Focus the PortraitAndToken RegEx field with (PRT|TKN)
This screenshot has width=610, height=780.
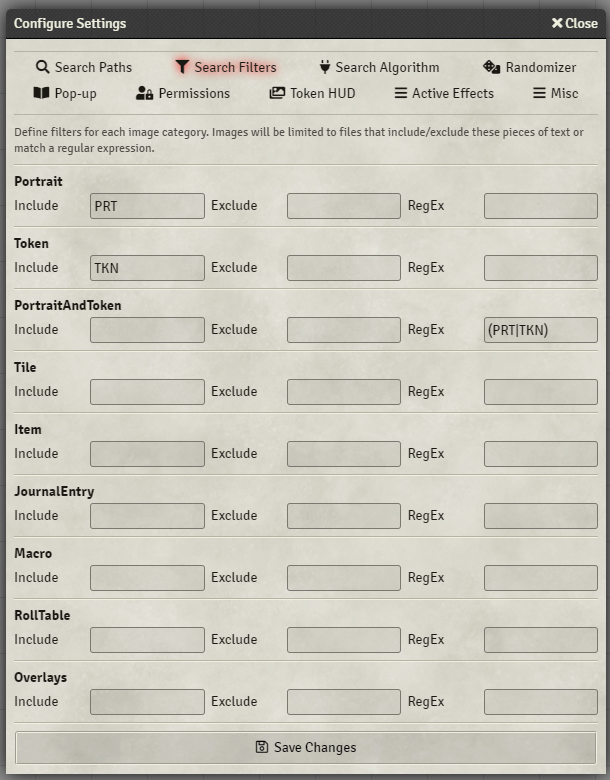coord(541,330)
